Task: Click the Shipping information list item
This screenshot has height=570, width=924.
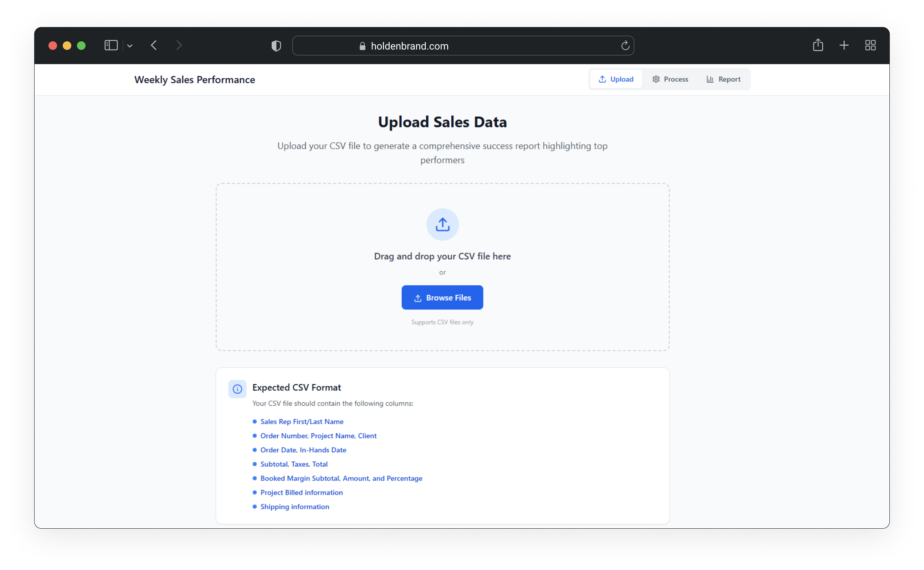Action: click(x=294, y=507)
